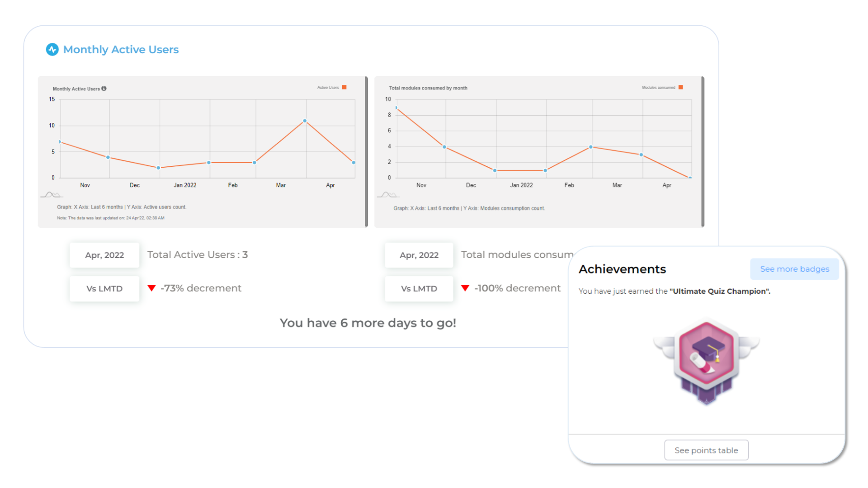Click the chart-type icon below the modules graph
Screen dimensions: 868x488
click(388, 195)
